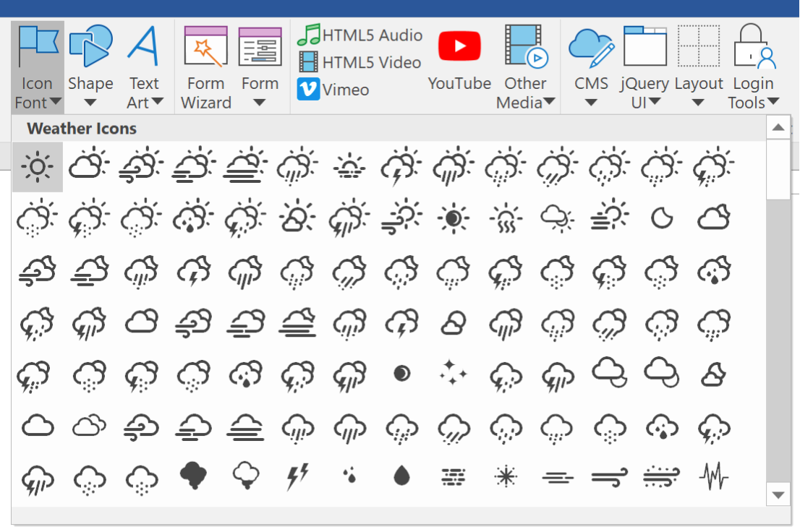Viewport: 800px width, 532px height.
Task: Choose the dark filled moon disc icon
Action: [401, 374]
